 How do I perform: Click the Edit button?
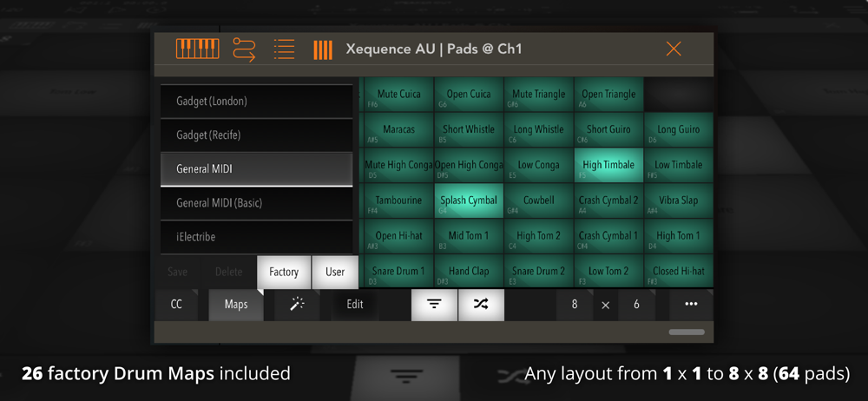coord(355,304)
